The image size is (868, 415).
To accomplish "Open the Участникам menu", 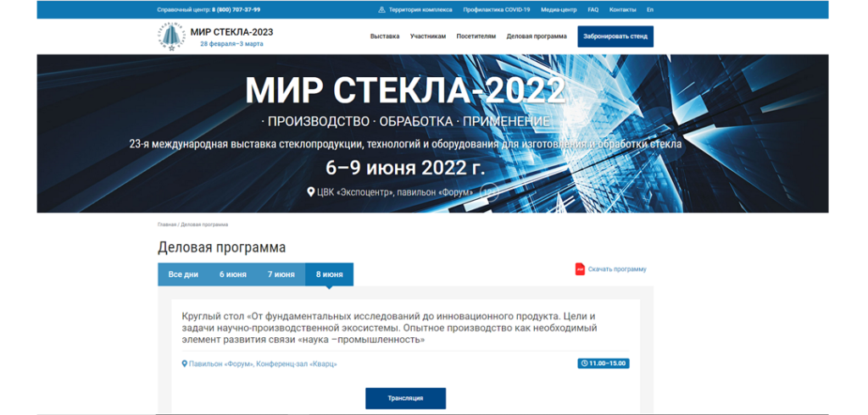I will (x=428, y=36).
